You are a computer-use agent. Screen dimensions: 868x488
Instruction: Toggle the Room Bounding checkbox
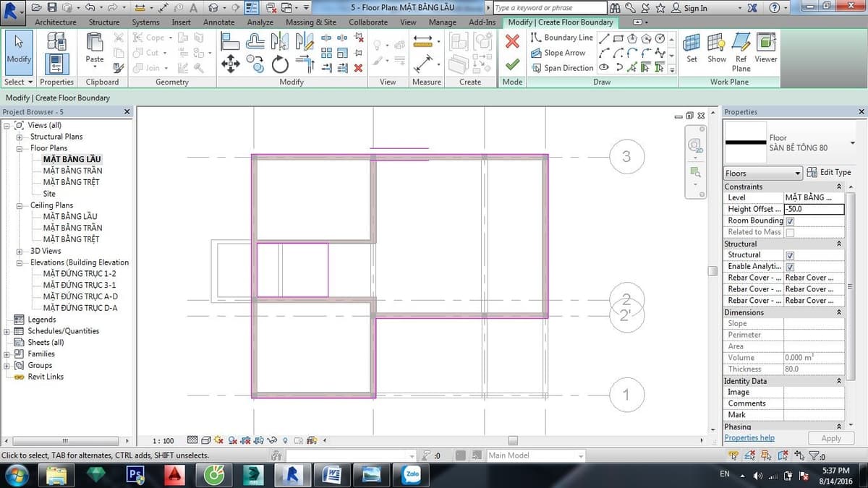click(x=790, y=221)
